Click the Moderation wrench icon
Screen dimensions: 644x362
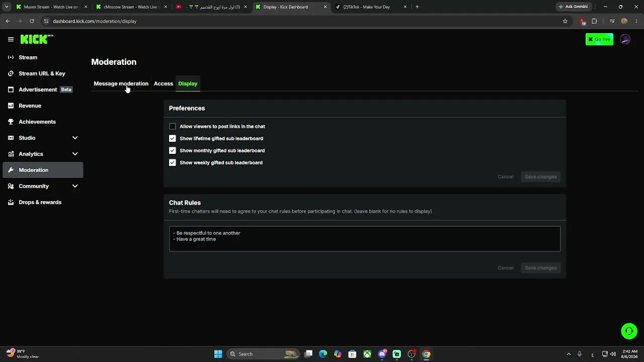(x=11, y=170)
